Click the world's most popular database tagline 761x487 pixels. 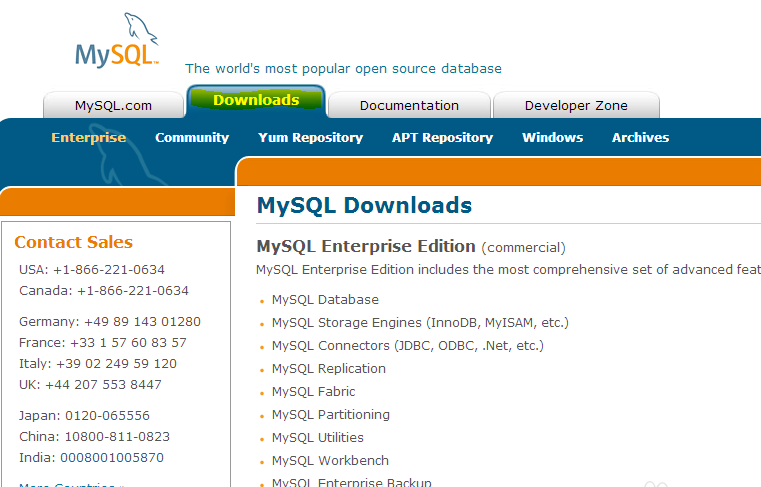[343, 68]
